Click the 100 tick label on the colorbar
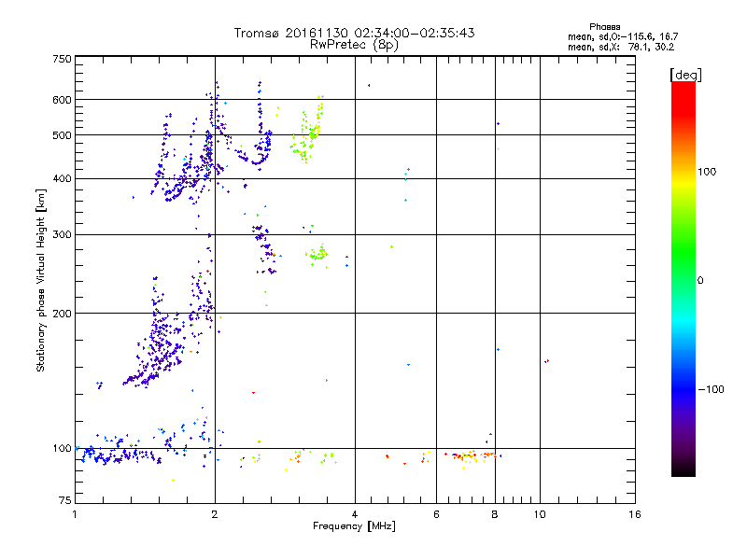 point(711,172)
